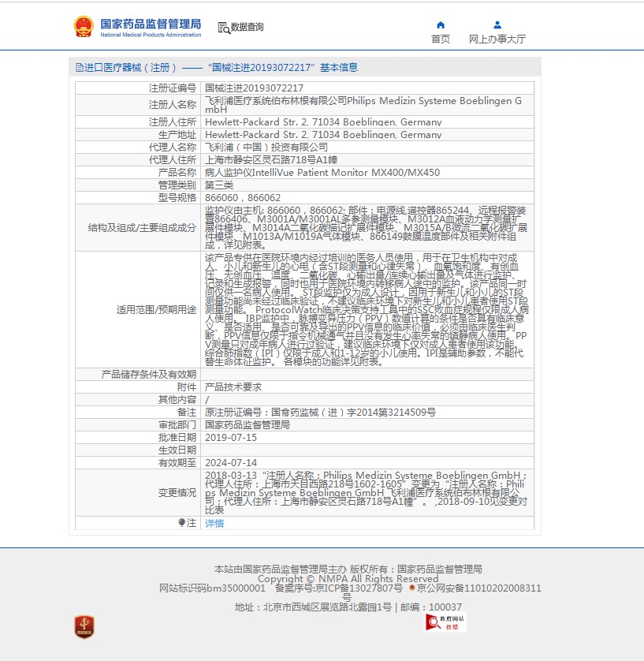Image resolution: width=644 pixels, height=661 pixels.
Task: Select approval date 2019-07-15
Action: pos(231,438)
